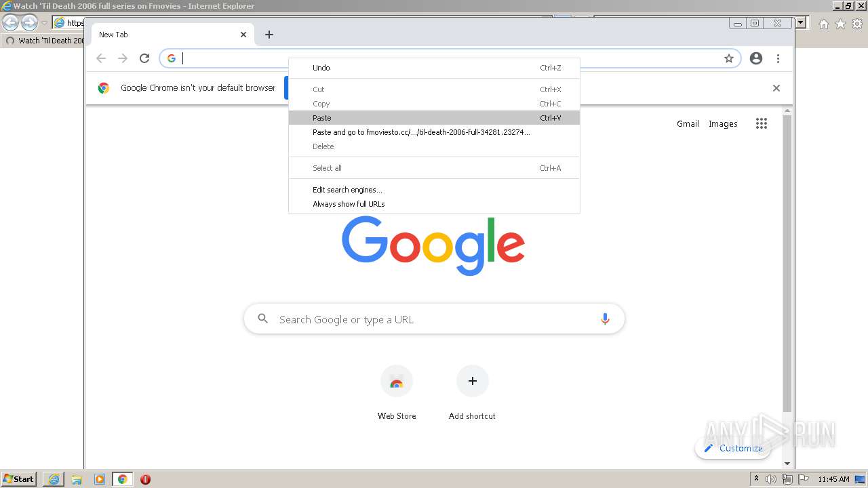The width and height of the screenshot is (868, 488).
Task: Launch Windows Media Player from taskbar
Action: 100,479
